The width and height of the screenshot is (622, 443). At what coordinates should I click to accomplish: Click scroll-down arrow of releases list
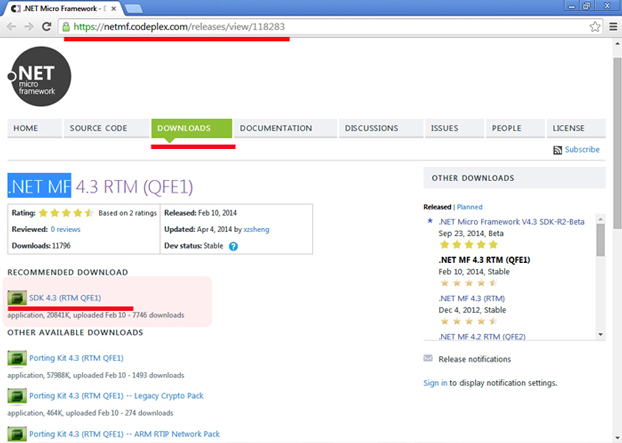tap(601, 335)
